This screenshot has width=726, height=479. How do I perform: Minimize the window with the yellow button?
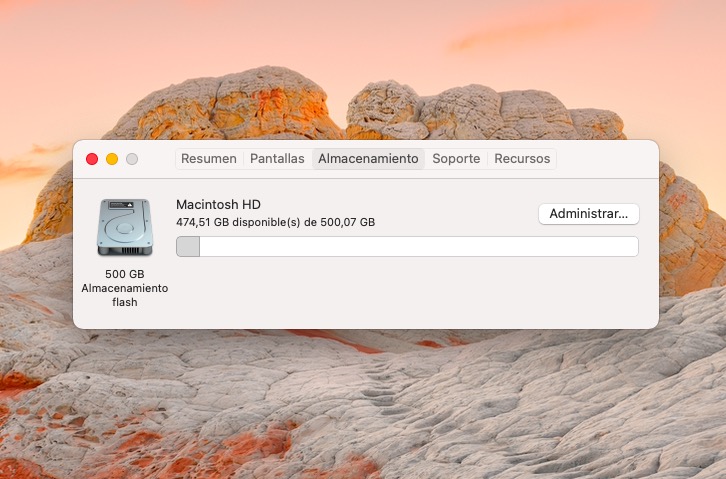point(112,159)
